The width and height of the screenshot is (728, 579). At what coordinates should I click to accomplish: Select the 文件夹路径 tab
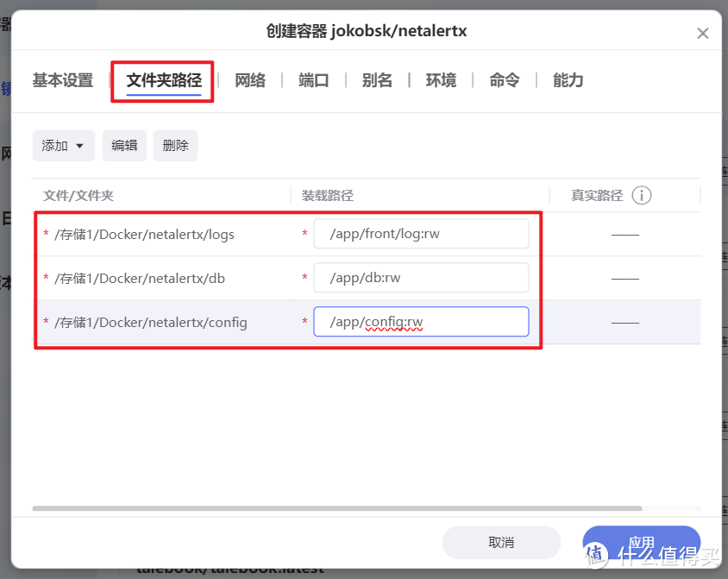pos(162,80)
